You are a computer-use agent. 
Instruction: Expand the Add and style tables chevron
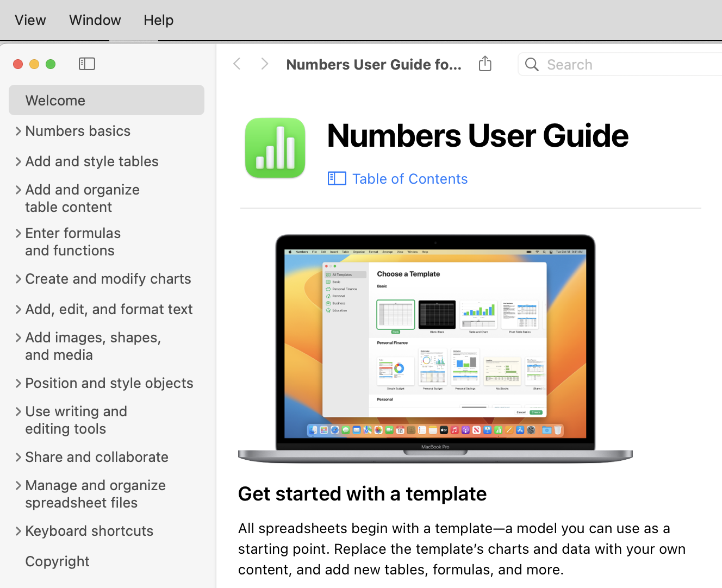point(18,161)
